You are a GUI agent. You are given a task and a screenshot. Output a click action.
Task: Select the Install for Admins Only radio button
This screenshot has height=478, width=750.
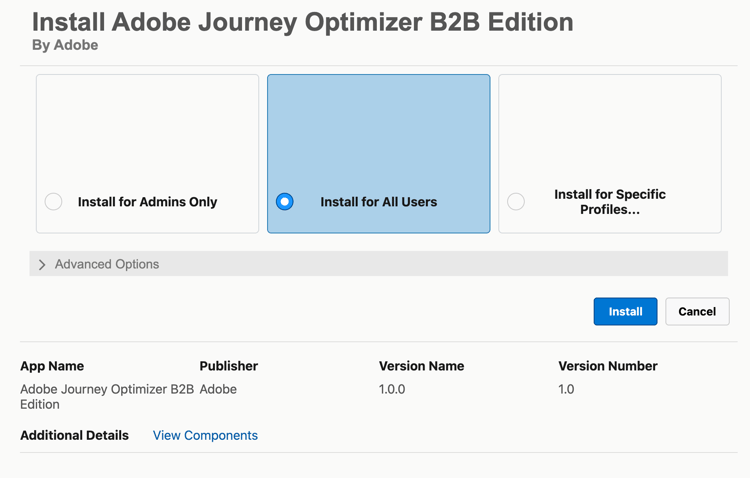tap(54, 202)
